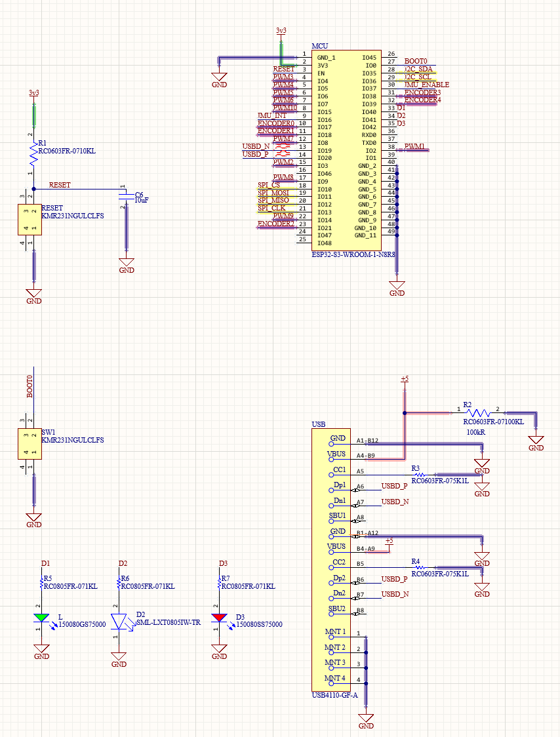This screenshot has height=737, width=560.
Task: Select the PWM10 net label
Action: (285, 108)
